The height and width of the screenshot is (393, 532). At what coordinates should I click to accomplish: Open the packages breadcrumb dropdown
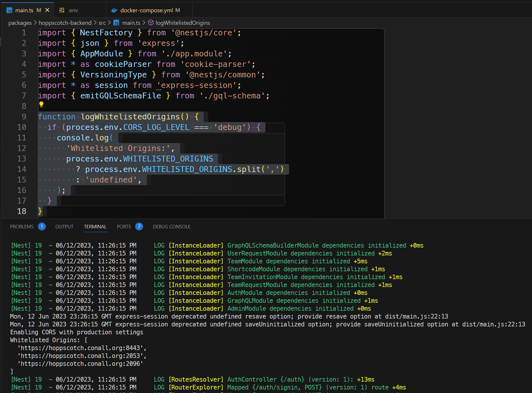tap(20, 23)
